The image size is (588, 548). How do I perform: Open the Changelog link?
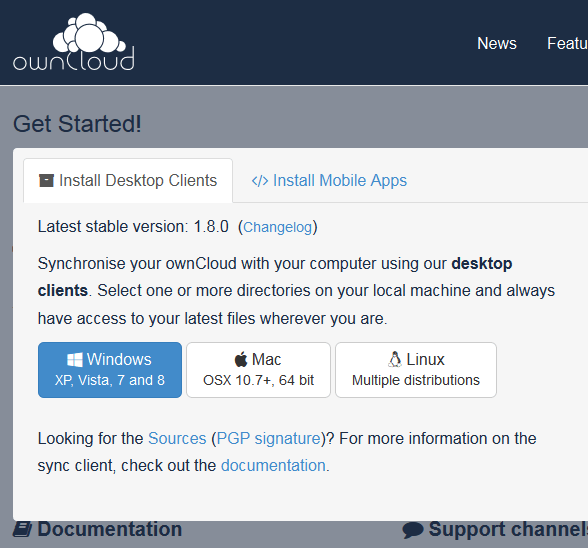[278, 227]
